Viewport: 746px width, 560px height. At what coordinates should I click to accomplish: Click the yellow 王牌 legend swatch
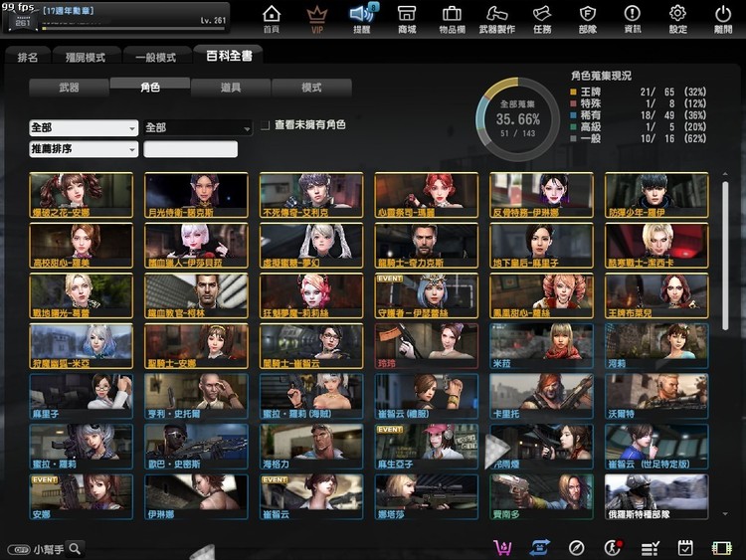point(573,92)
